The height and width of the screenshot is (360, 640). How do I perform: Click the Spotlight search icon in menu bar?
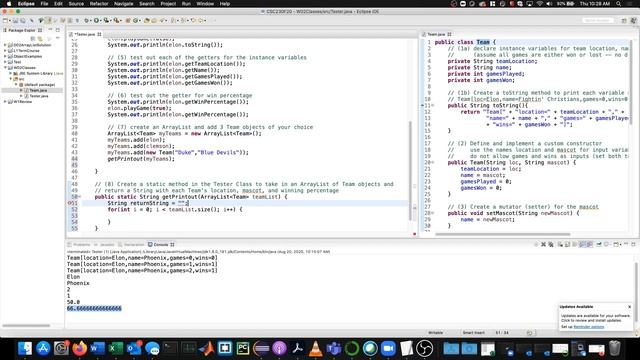(619, 4)
